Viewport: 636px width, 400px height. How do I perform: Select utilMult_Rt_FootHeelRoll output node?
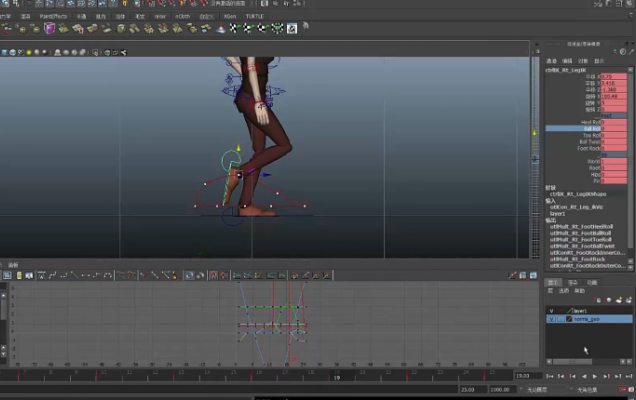click(x=583, y=226)
